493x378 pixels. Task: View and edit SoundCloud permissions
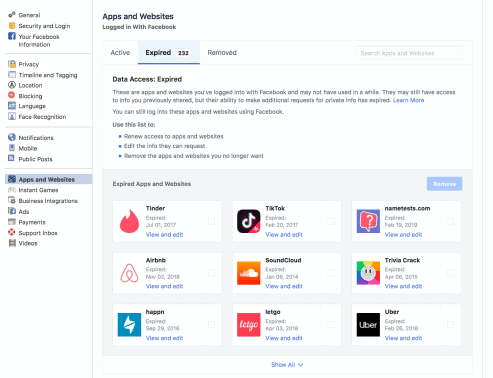284,286
